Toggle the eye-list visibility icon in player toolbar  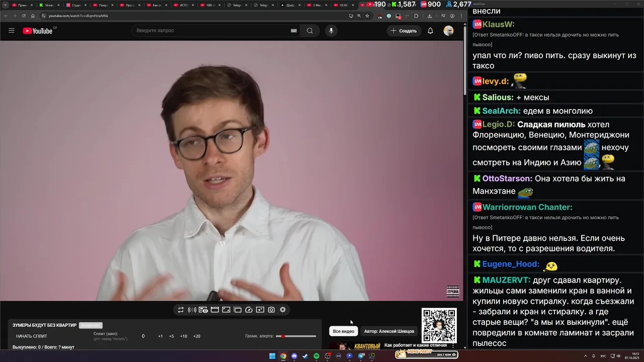pos(203,310)
